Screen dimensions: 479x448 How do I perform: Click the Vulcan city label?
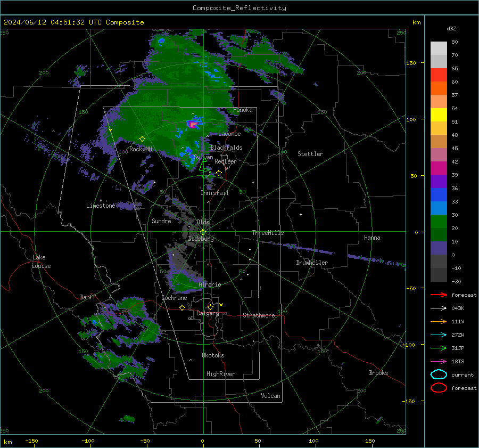270,396
